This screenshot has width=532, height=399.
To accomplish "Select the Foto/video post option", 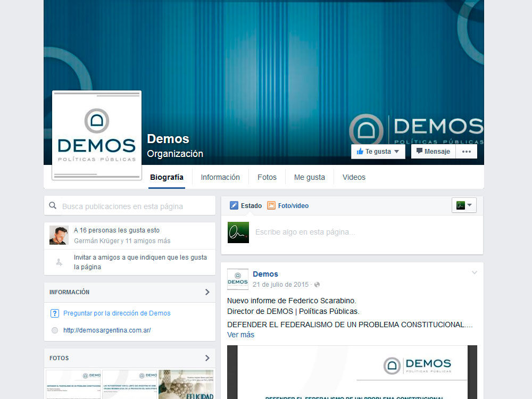I will coord(293,205).
